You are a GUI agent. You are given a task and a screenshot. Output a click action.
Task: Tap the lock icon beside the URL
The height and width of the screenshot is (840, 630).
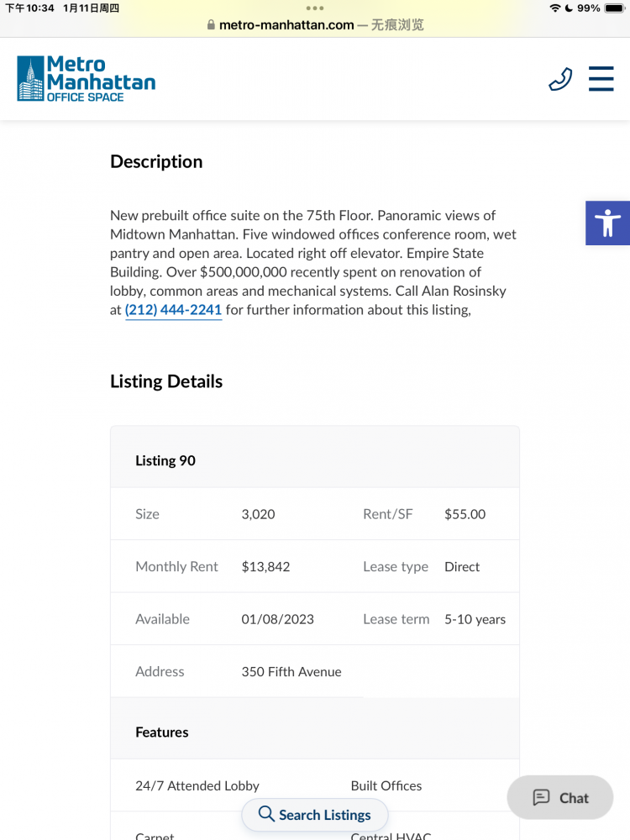[x=211, y=25]
